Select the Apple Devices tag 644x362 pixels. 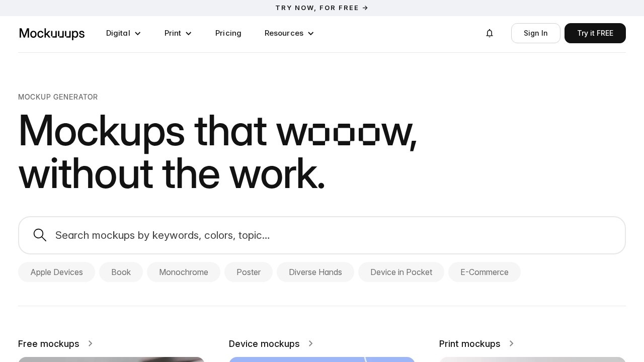click(56, 272)
